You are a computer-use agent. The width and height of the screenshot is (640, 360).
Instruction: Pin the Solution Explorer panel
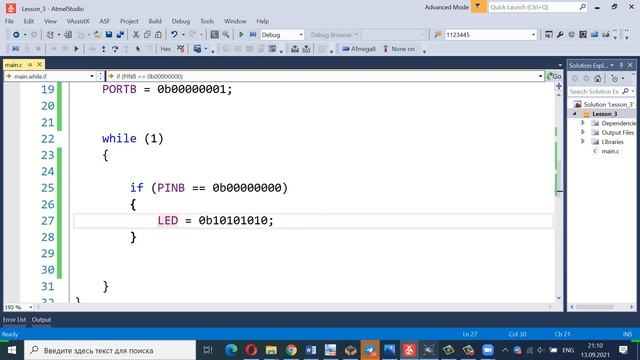[621, 65]
